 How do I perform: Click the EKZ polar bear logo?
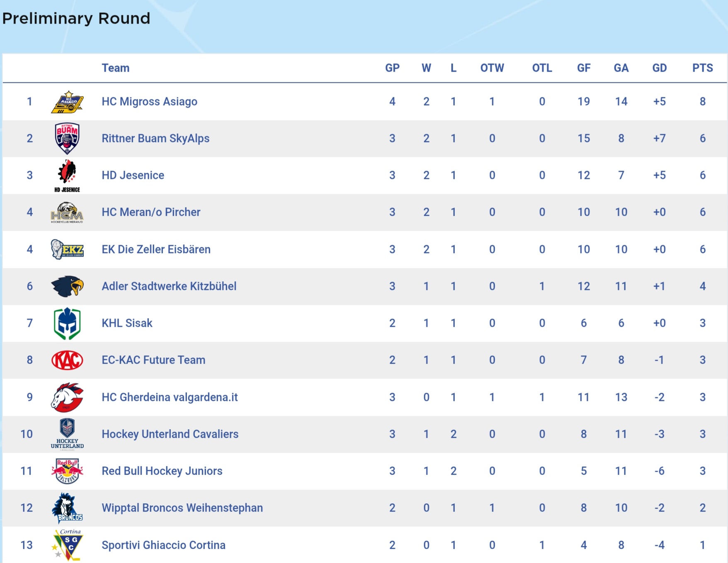(67, 249)
